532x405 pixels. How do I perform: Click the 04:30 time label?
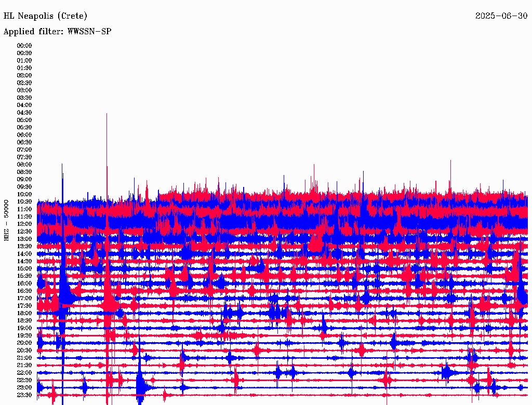24,113
